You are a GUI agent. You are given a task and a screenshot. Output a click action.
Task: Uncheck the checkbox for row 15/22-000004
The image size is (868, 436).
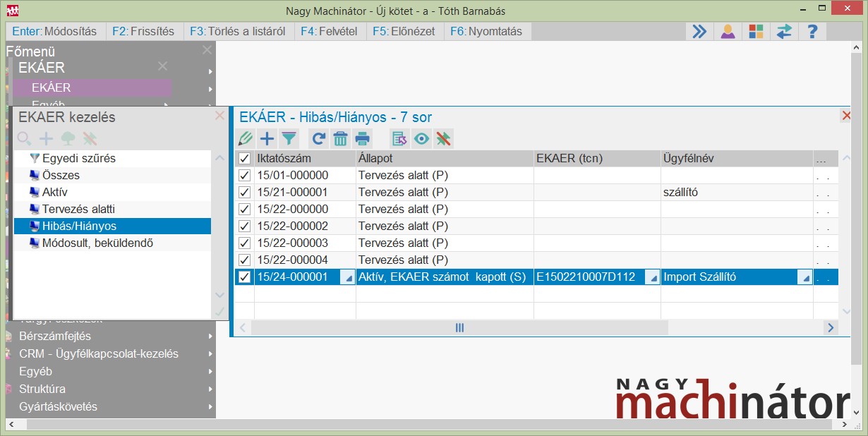tap(244, 260)
